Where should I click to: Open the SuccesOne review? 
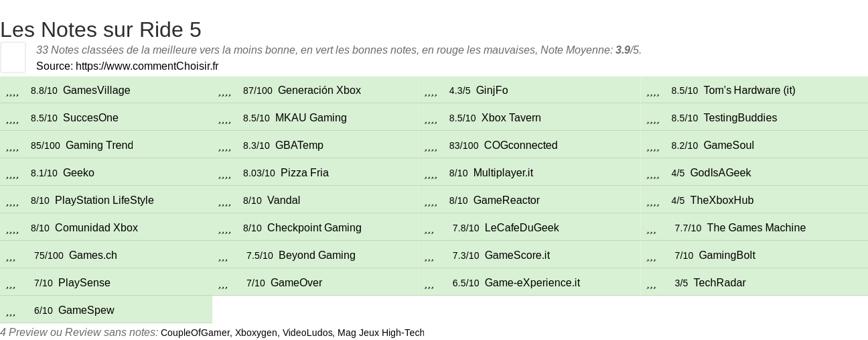point(90,118)
